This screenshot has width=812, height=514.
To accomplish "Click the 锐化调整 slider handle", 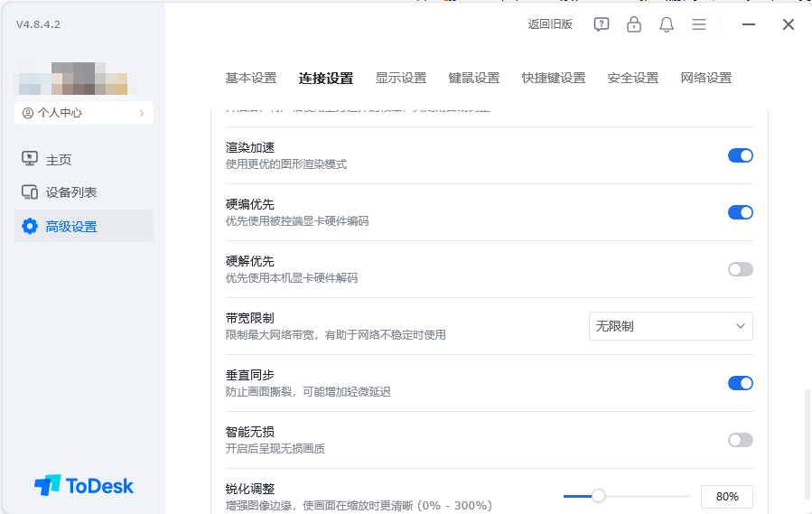I will [x=598, y=496].
